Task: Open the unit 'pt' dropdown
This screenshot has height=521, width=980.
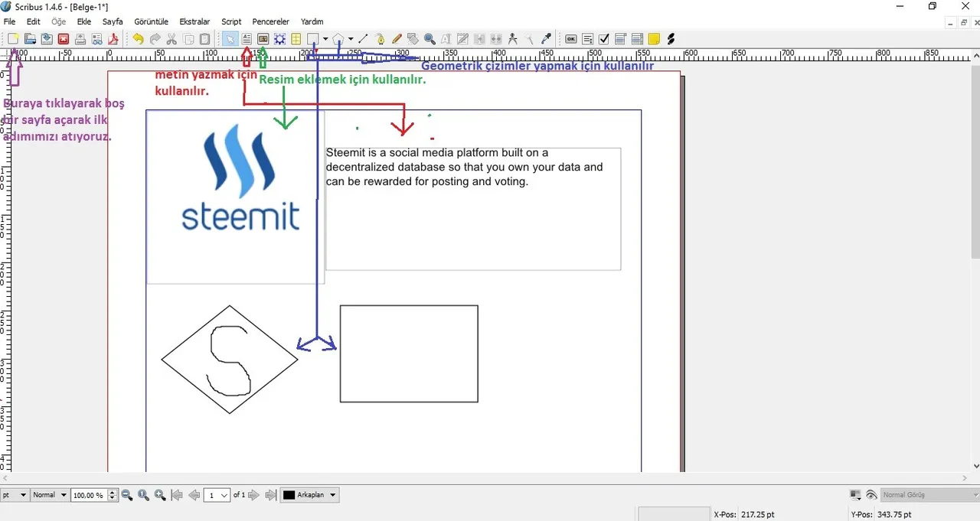Action: click(15, 495)
